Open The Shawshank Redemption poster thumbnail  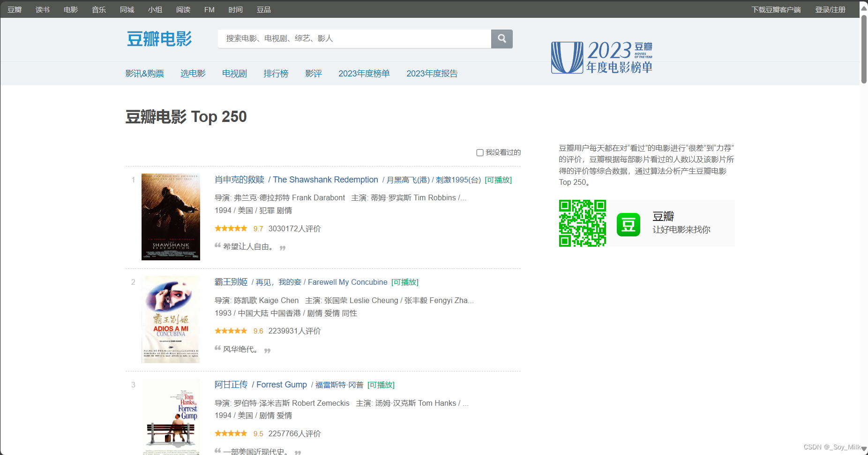[x=171, y=217]
